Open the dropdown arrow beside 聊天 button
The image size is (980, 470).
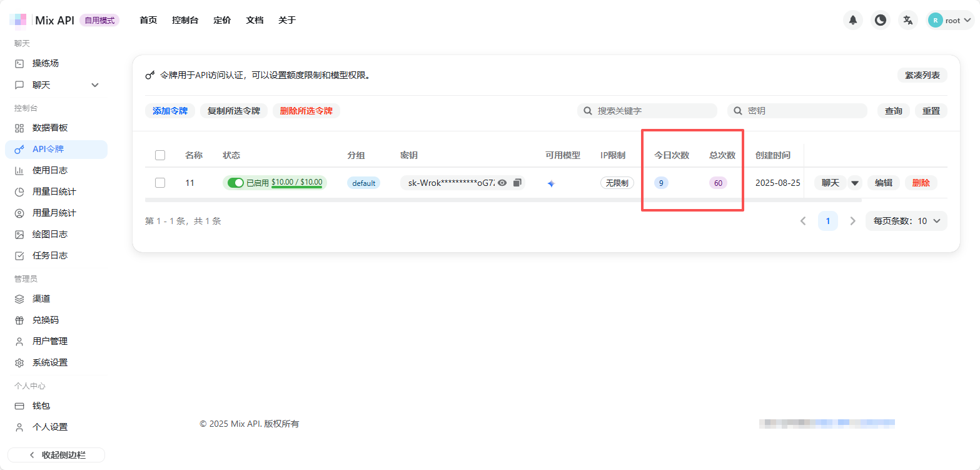[x=855, y=183]
